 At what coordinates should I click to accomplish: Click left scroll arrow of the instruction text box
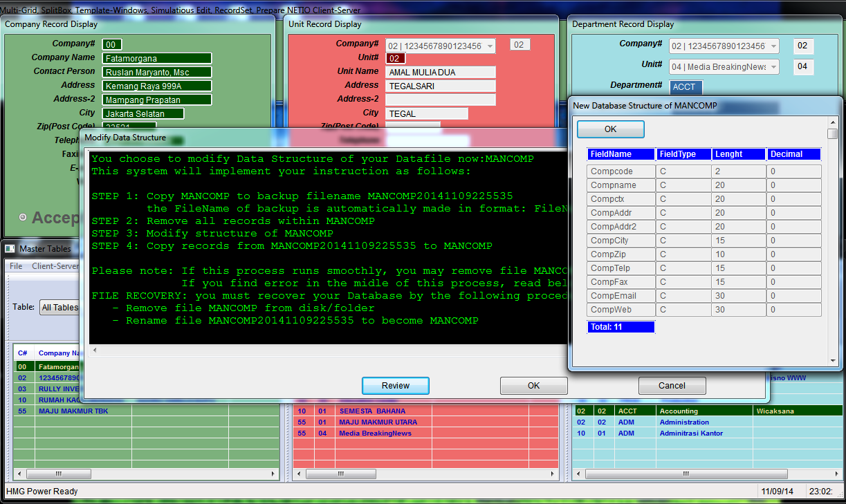point(95,351)
